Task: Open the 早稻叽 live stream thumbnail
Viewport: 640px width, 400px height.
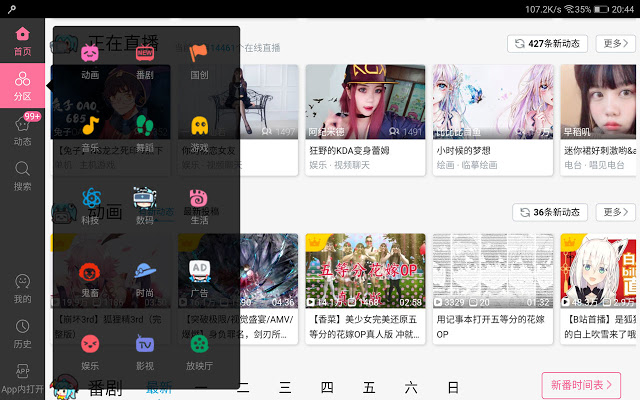Action: pyautogui.click(x=598, y=102)
